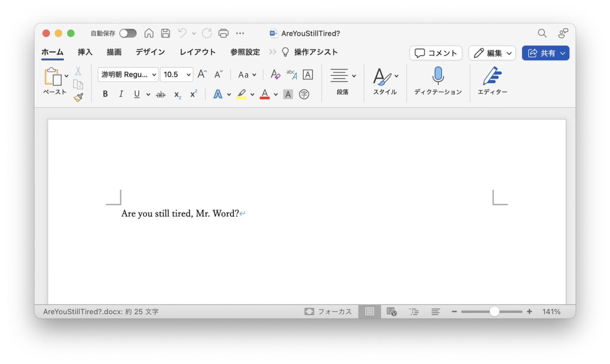
Task: Open more quick access options (…)
Action: 240,33
